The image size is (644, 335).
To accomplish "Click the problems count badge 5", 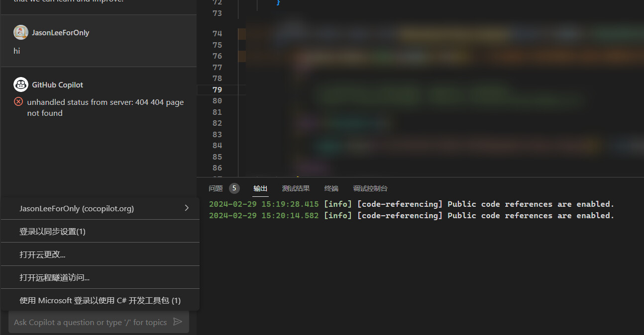I will point(234,188).
